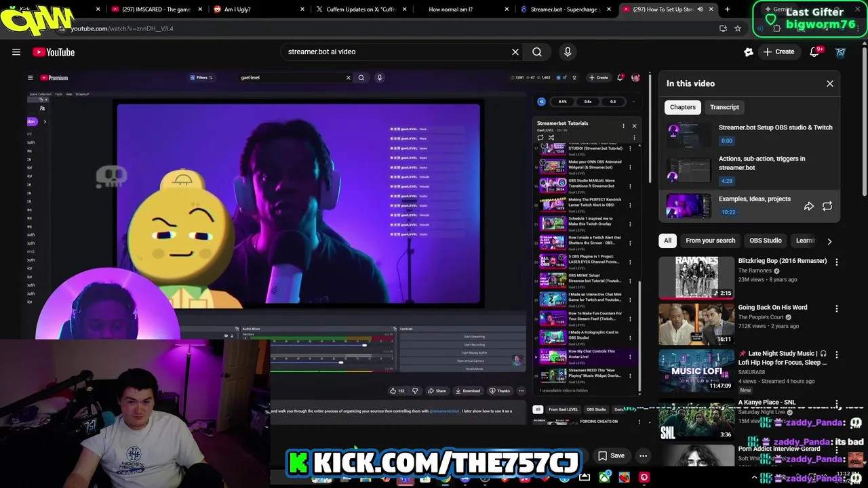Image resolution: width=868 pixels, height=488 pixels.
Task: Open a new browser tab
Action: click(727, 9)
